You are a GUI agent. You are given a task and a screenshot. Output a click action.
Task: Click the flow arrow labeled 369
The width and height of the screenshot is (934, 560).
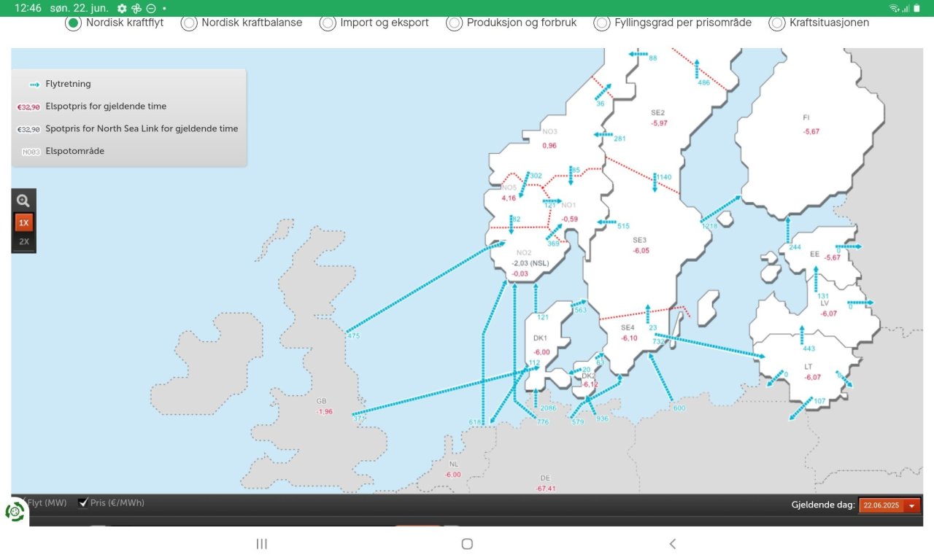pos(555,232)
